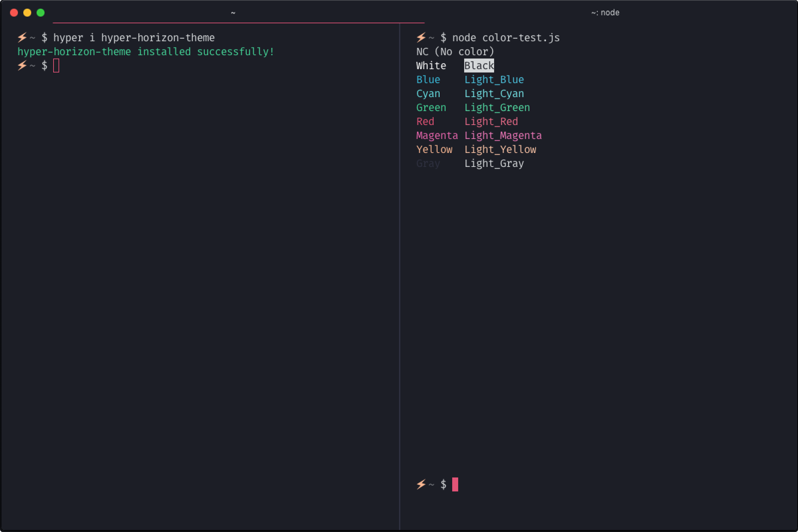Click the Red color sample text
This screenshot has height=532, width=798.
[x=425, y=121]
